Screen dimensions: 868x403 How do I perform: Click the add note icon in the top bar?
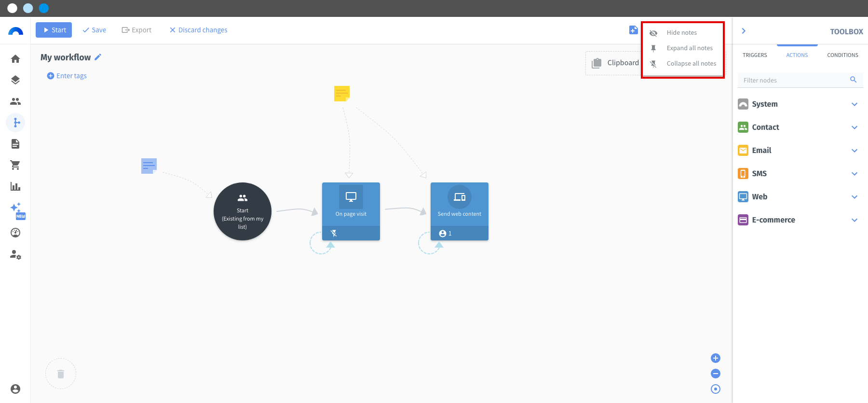pyautogui.click(x=634, y=30)
